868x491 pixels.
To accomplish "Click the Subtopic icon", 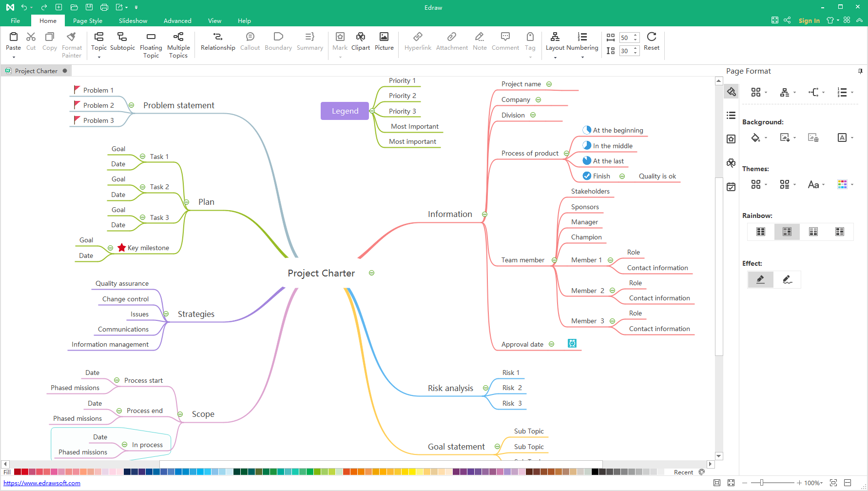I will [x=122, y=37].
